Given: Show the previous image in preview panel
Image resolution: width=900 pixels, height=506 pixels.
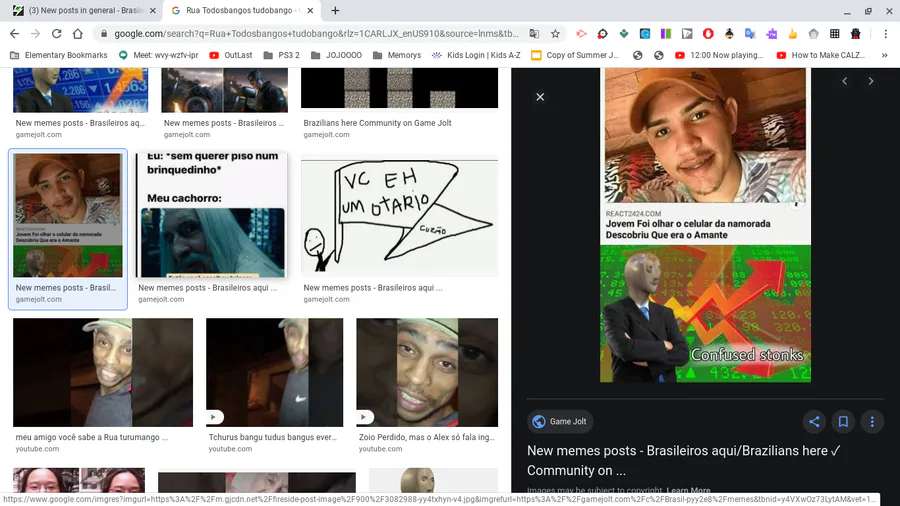Looking at the screenshot, I should tap(844, 81).
